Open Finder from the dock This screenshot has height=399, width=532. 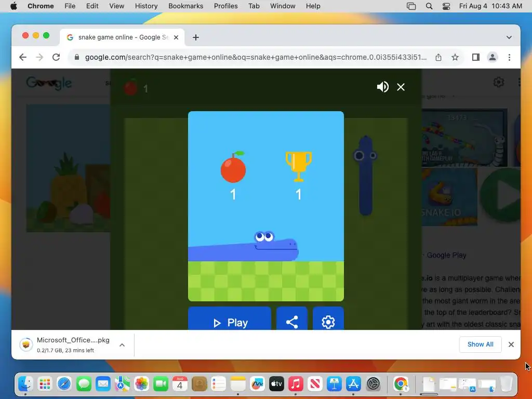25,384
